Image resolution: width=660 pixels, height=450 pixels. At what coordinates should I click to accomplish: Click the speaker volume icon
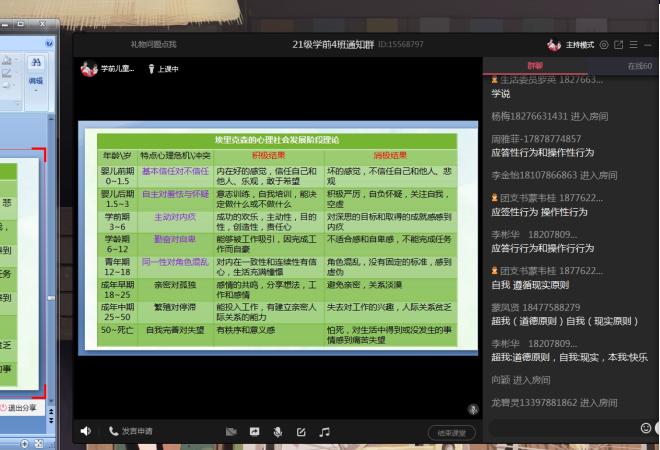point(86,432)
